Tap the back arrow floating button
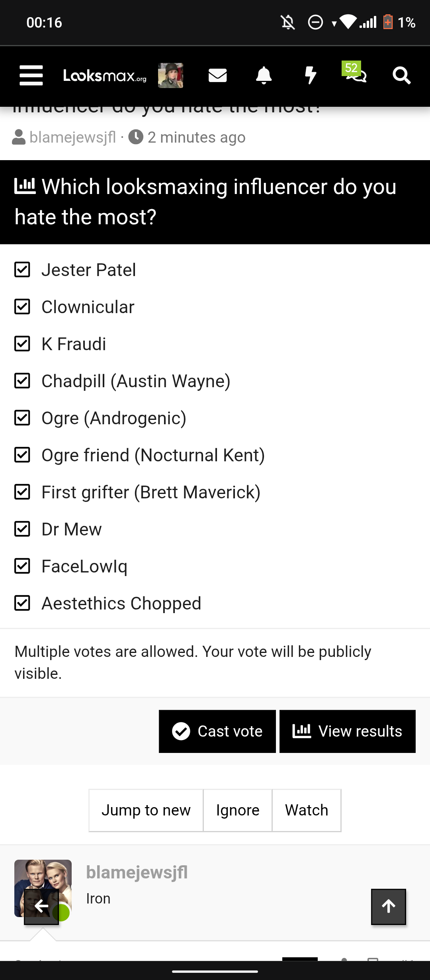The image size is (430, 980). 41,907
